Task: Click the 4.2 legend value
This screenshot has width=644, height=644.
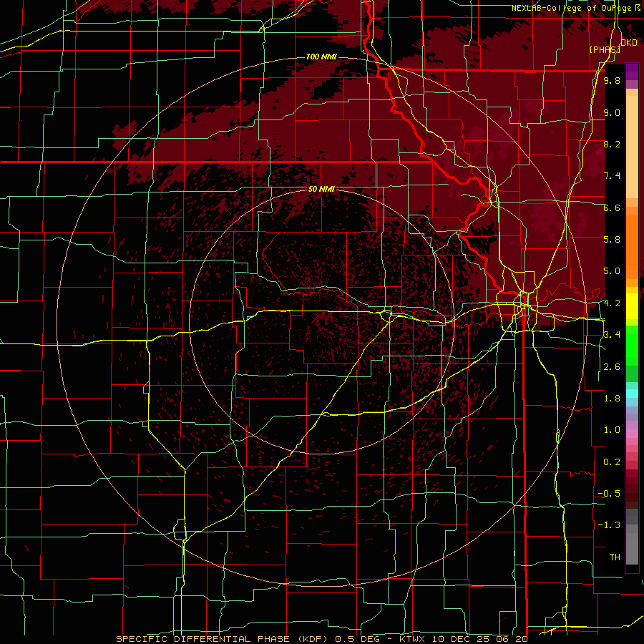Action: point(612,303)
